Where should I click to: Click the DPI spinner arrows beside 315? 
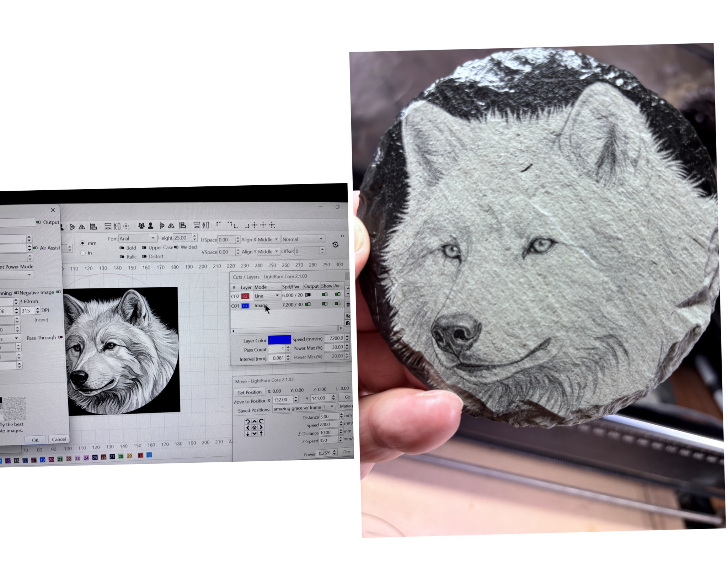pyautogui.click(x=38, y=310)
